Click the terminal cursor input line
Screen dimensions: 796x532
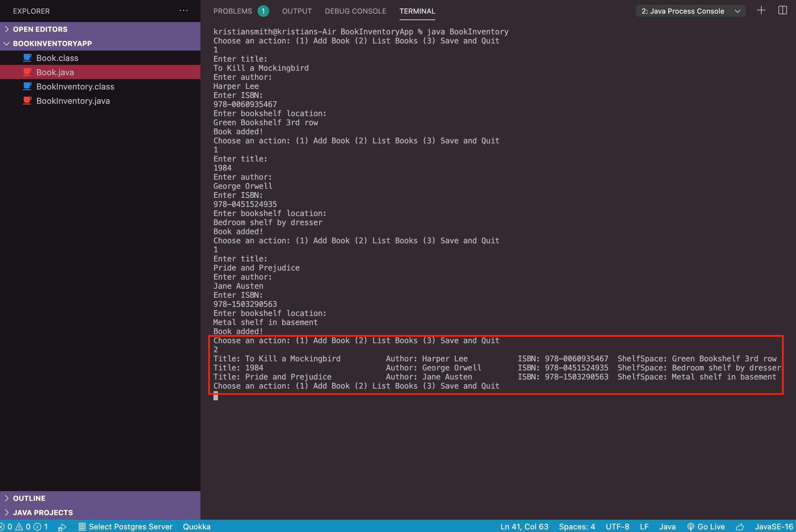coord(216,396)
